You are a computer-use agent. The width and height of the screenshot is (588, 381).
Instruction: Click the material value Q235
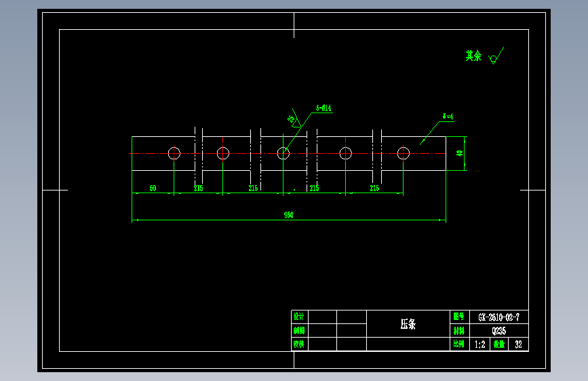pyautogui.click(x=498, y=331)
